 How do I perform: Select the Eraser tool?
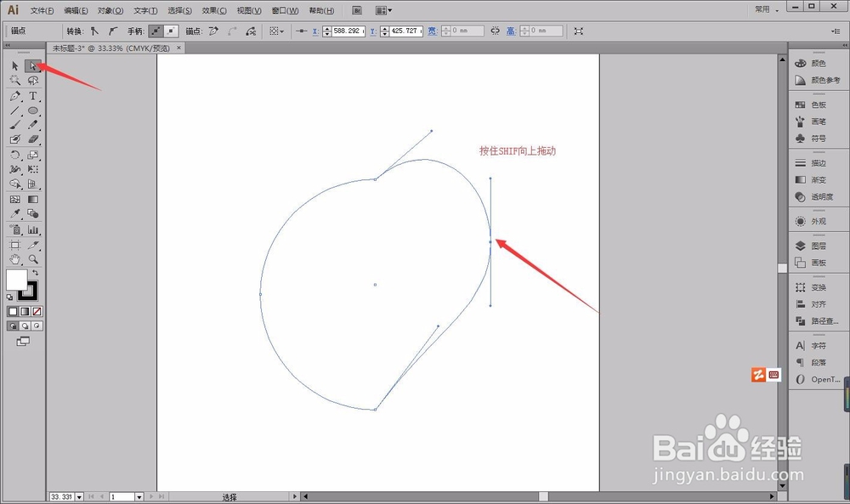(33, 139)
